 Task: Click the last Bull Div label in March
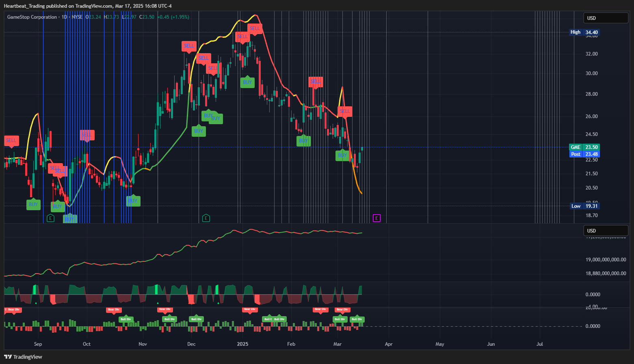357,319
